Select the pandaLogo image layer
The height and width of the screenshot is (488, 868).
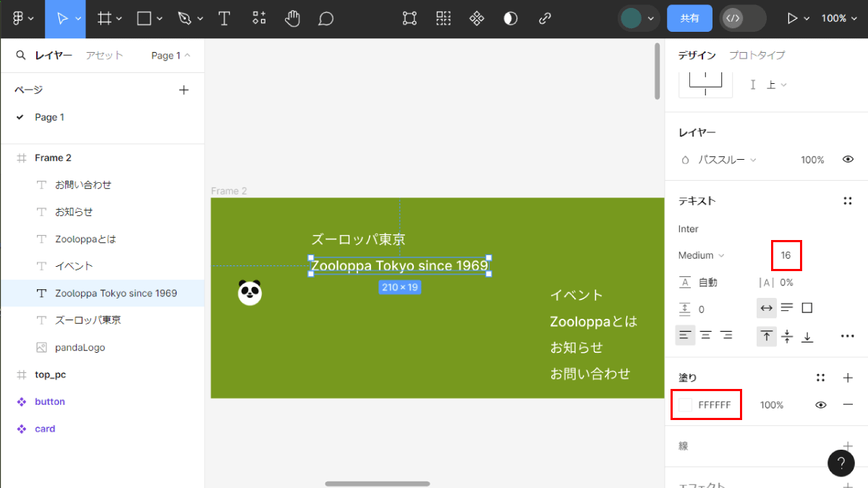(x=102, y=347)
